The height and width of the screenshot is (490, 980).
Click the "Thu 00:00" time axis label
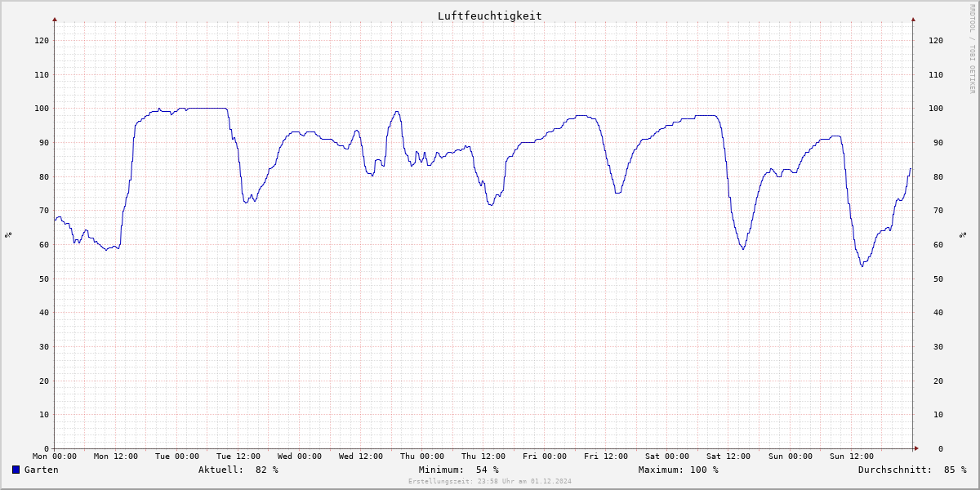[x=422, y=457]
